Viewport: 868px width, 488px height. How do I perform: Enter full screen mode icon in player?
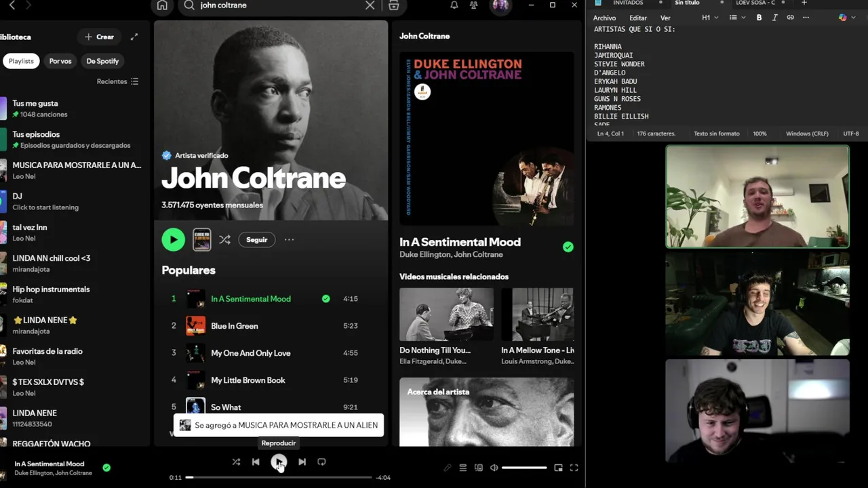pyautogui.click(x=574, y=468)
